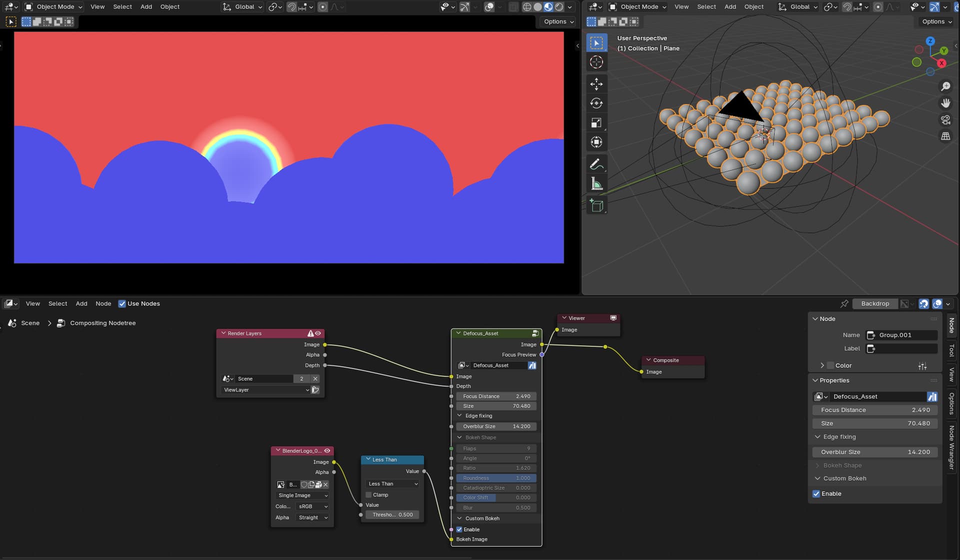Click the Add Cube tool icon

point(596,205)
